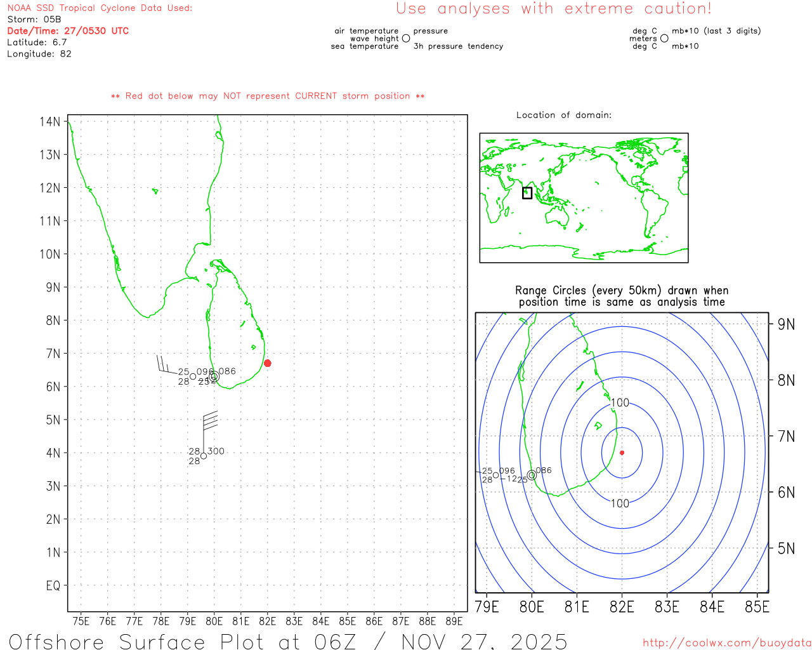Image resolution: width=812 pixels, height=650 pixels.
Task: Click the 85E label under range circles map
Action: 757,607
